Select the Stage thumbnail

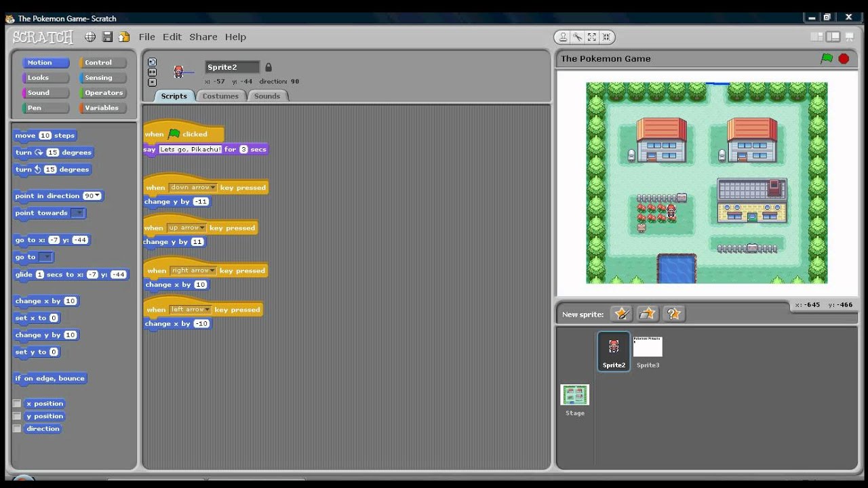[575, 400]
